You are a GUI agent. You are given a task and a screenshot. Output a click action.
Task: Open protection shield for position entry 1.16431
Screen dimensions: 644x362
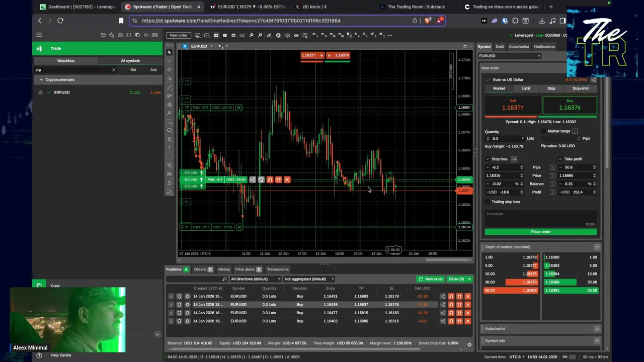179,296
